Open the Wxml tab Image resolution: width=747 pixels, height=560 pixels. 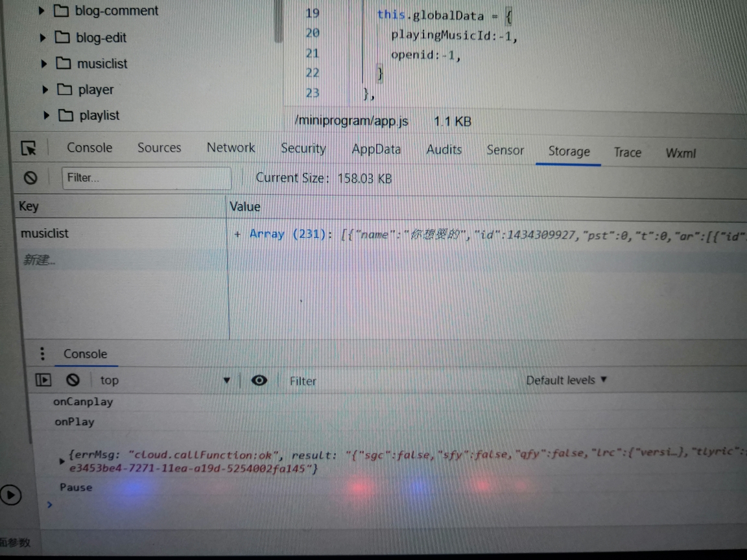click(680, 153)
